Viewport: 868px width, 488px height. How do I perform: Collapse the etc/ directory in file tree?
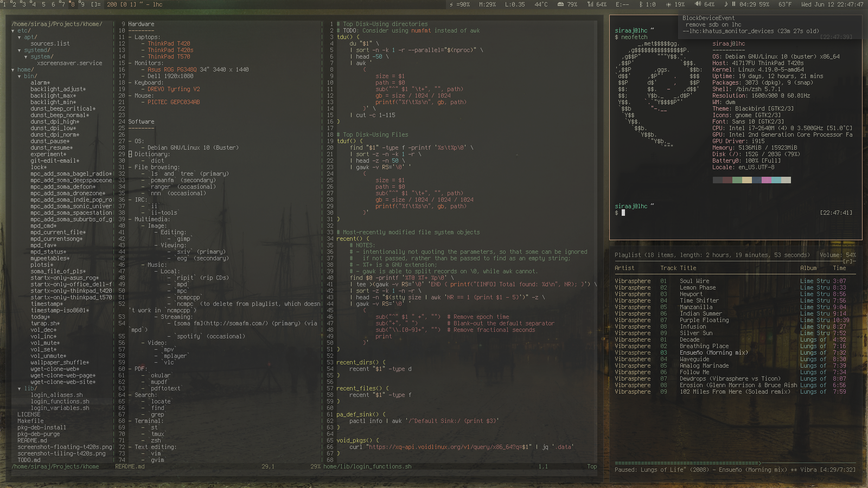point(13,31)
